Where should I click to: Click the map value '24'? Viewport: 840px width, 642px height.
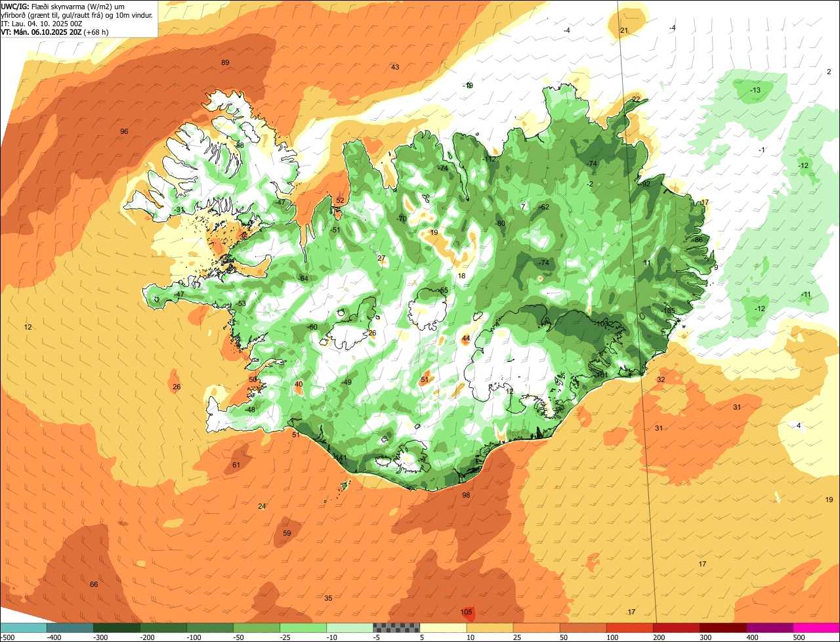pyautogui.click(x=262, y=506)
